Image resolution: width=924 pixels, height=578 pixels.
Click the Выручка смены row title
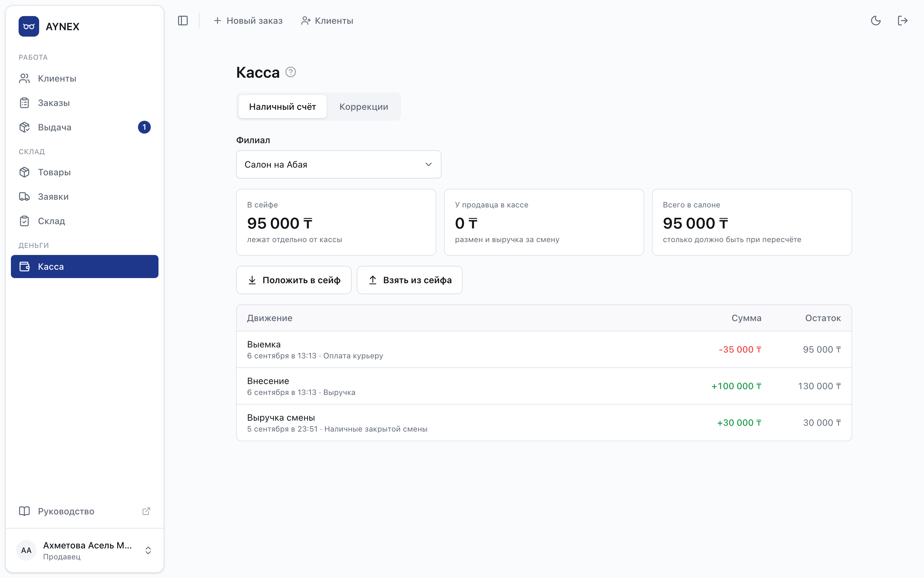pos(281,417)
